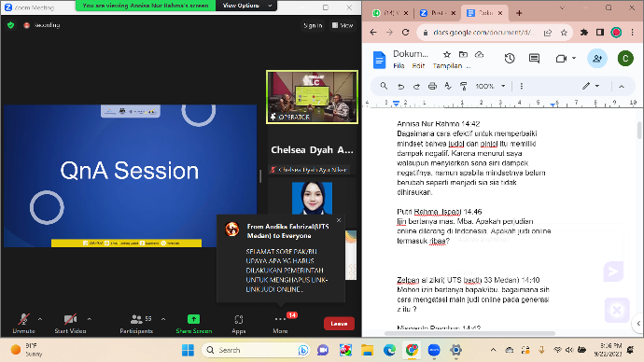
Task: Open 100% zoom dropdown in Docs
Action: (490, 86)
